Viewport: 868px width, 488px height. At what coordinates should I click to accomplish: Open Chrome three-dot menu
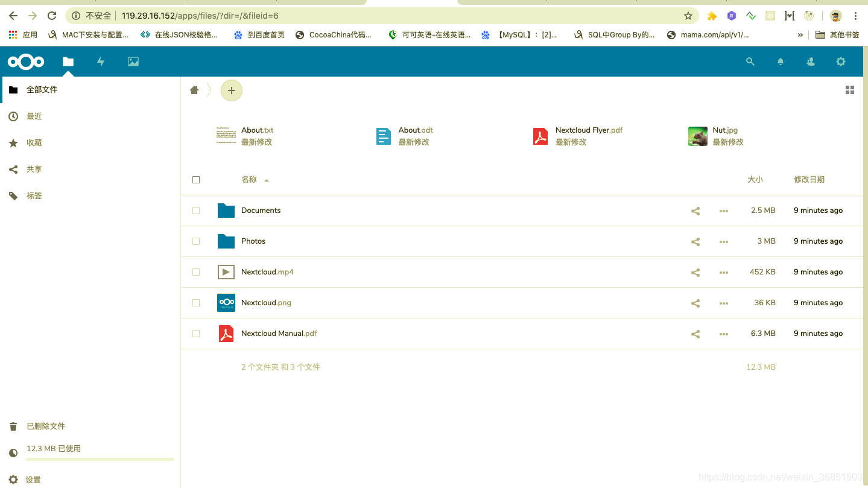coord(855,16)
